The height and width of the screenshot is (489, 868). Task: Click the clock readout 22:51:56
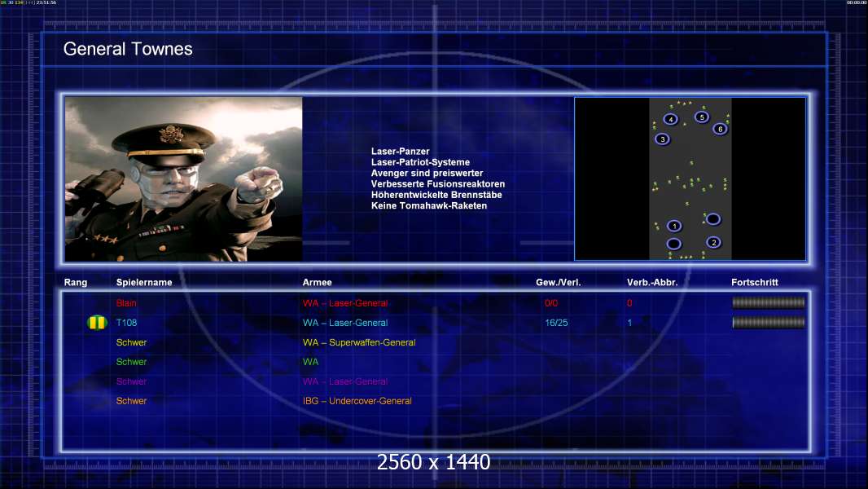tap(46, 2)
